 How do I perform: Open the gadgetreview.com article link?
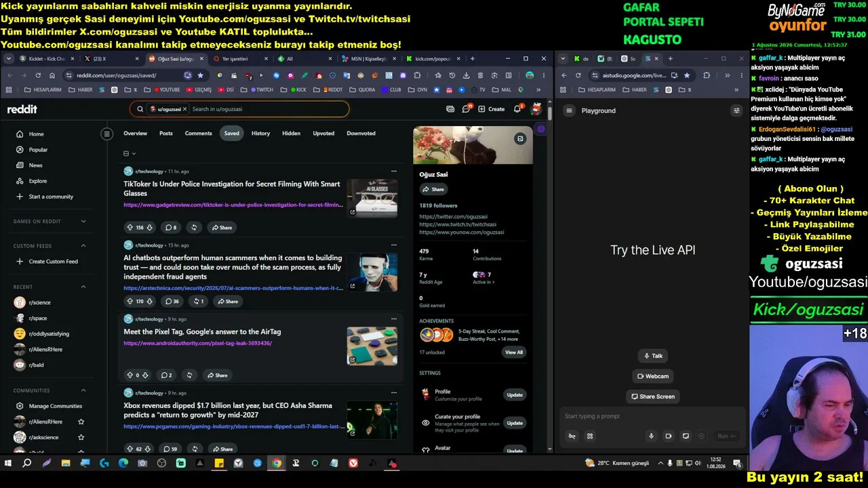coord(233,205)
